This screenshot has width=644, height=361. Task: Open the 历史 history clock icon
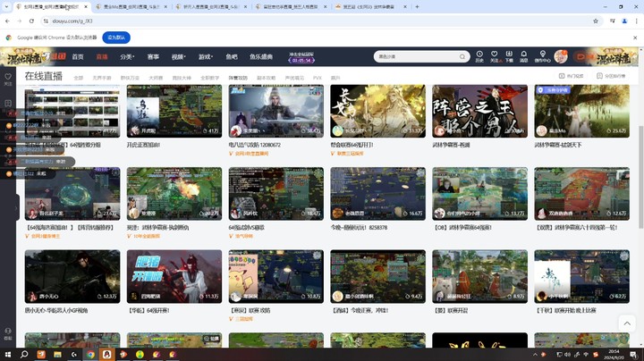[479, 55]
